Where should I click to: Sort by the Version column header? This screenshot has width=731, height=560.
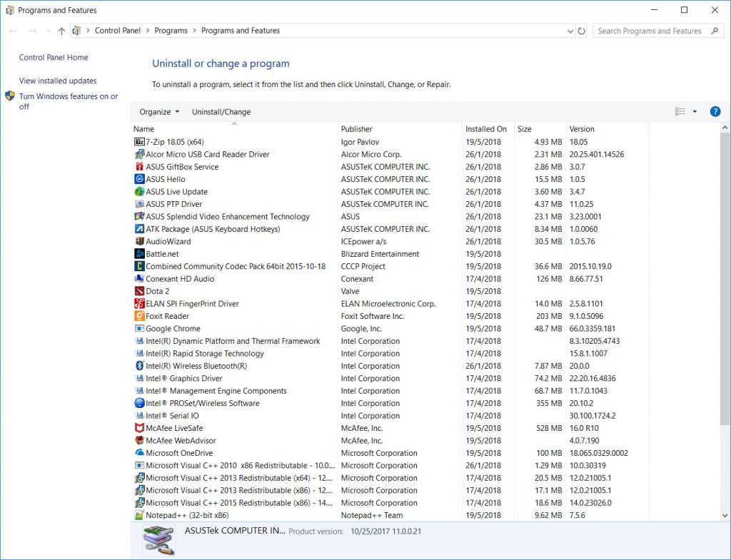608,129
